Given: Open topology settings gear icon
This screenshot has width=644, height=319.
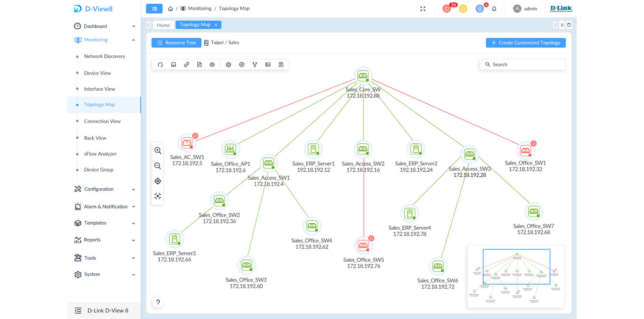Looking at the screenshot, I should 228,64.
